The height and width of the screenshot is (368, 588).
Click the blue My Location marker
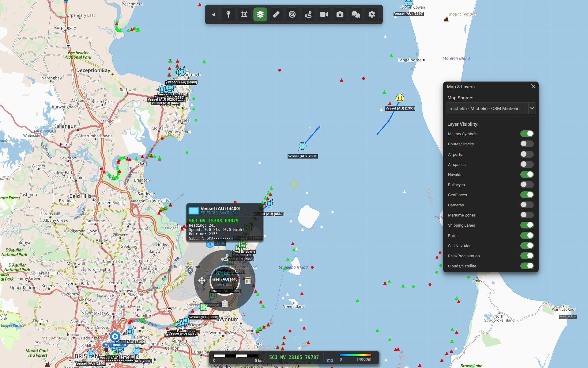[115, 336]
